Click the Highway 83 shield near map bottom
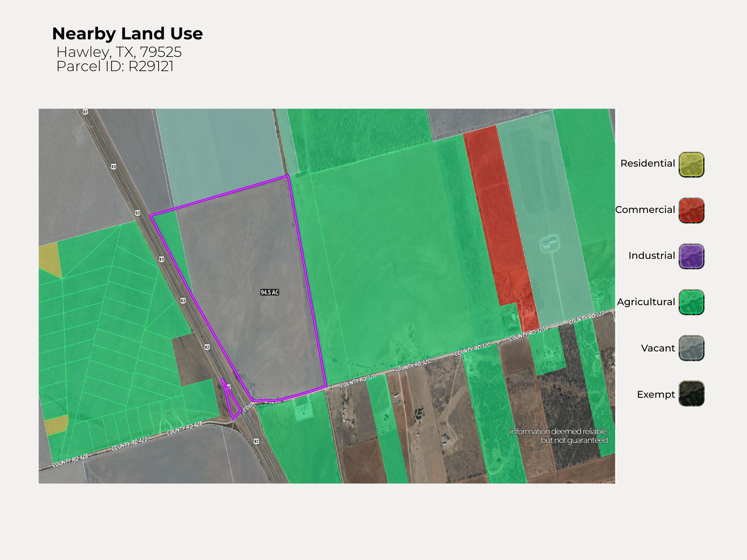The height and width of the screenshot is (560, 747). (256, 442)
